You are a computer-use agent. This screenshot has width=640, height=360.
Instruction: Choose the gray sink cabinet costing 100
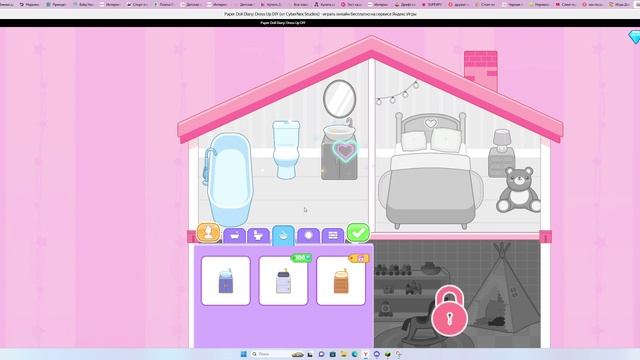pyautogui.click(x=283, y=281)
